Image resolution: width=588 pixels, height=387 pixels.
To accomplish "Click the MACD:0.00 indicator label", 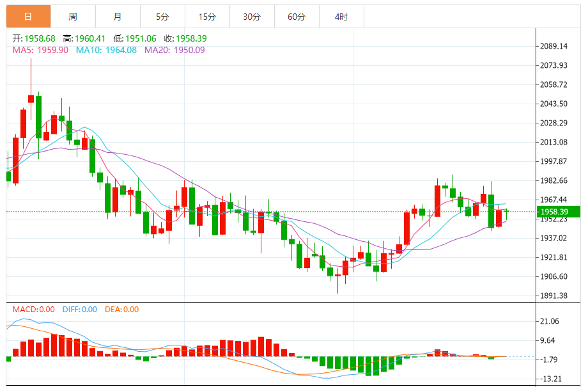I will 34,310.
